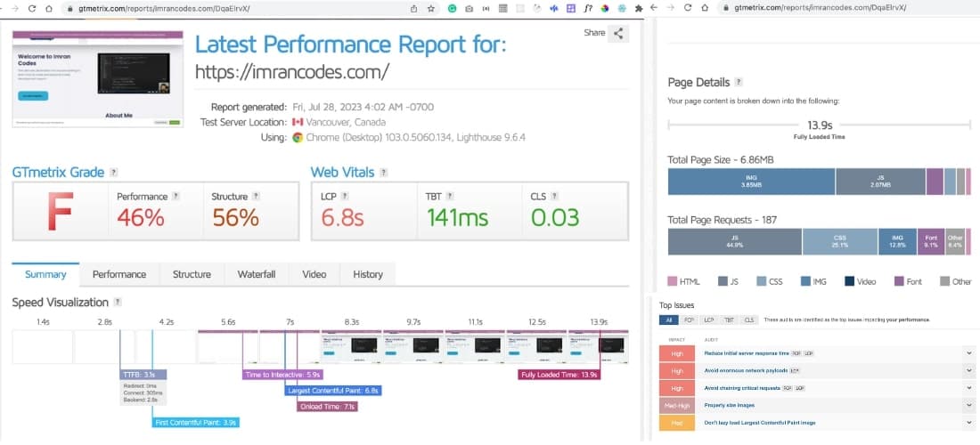
Task: Click the Time to Interactive 5.9s marker
Action: pos(283,375)
